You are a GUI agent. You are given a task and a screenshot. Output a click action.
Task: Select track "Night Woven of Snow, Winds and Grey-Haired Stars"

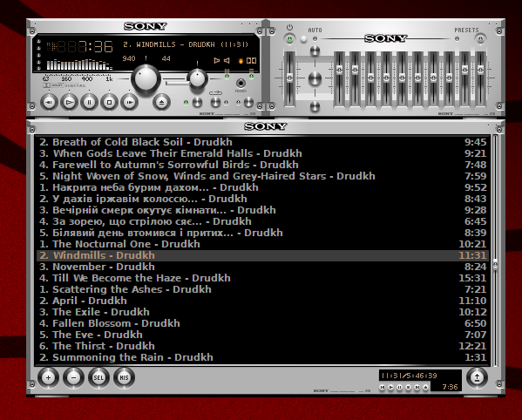[x=262, y=176]
